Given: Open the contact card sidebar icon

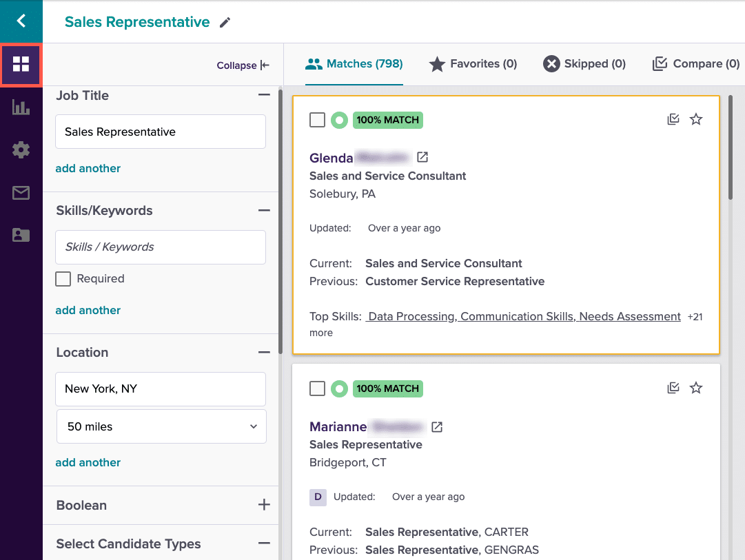Looking at the screenshot, I should [x=21, y=236].
